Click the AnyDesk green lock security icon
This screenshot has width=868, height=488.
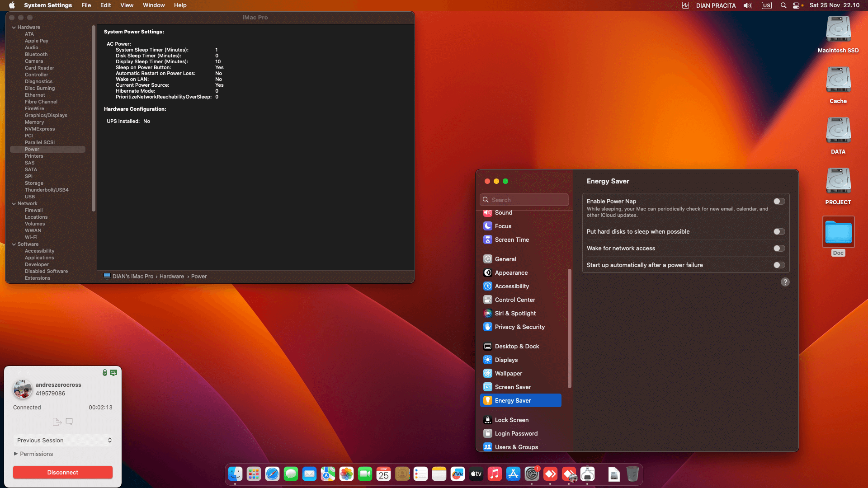[105, 373]
